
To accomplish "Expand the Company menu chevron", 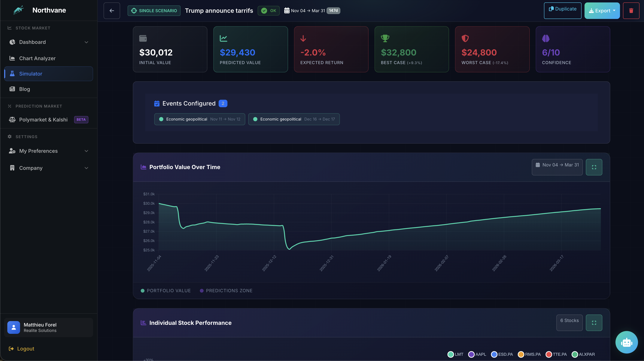I will (86, 168).
